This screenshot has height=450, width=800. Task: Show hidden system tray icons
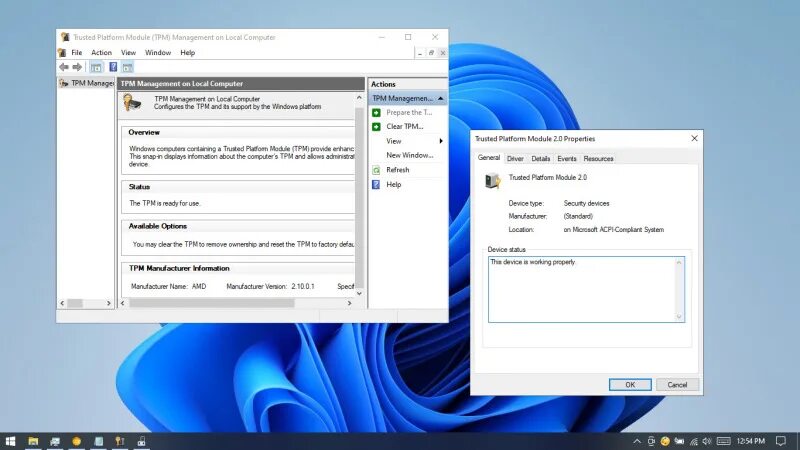click(637, 441)
